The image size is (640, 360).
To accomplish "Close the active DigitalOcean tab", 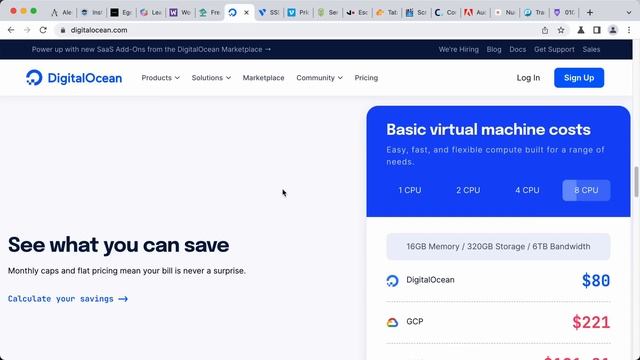I will click(x=246, y=13).
